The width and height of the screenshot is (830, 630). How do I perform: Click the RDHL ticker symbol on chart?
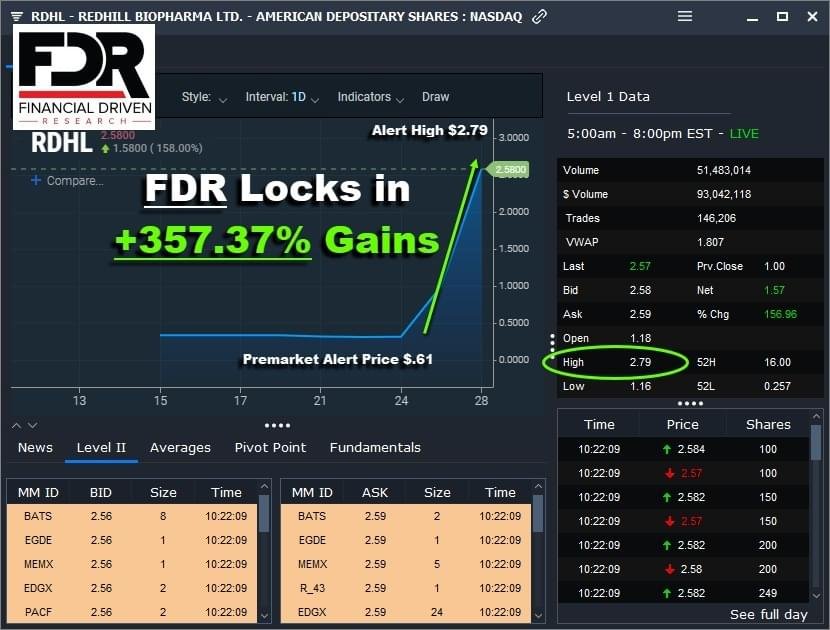(61, 143)
